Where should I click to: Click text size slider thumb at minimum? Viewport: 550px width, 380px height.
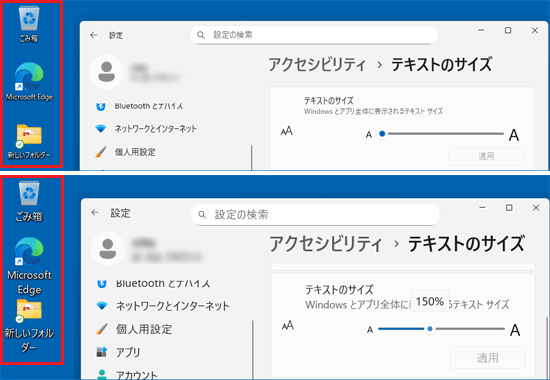[x=382, y=134]
